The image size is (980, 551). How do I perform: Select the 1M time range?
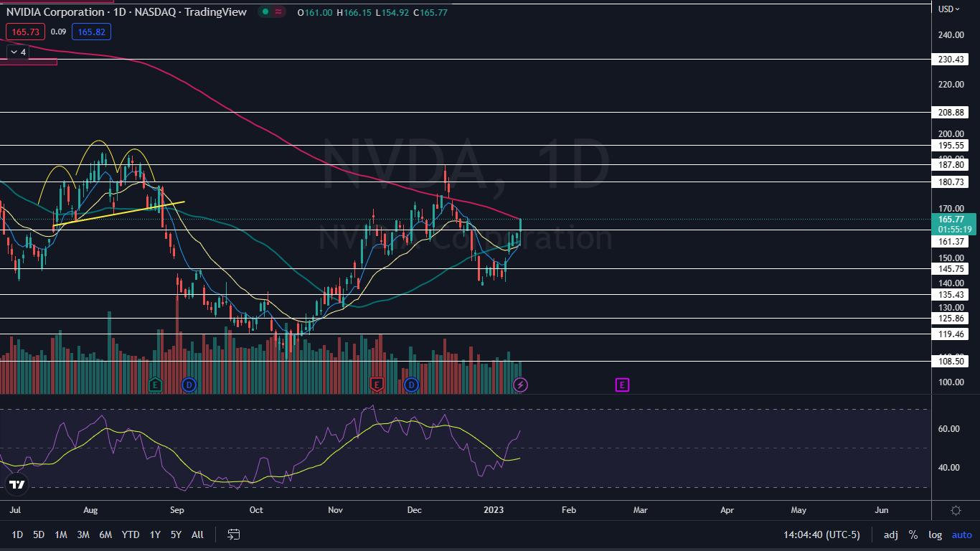61,534
